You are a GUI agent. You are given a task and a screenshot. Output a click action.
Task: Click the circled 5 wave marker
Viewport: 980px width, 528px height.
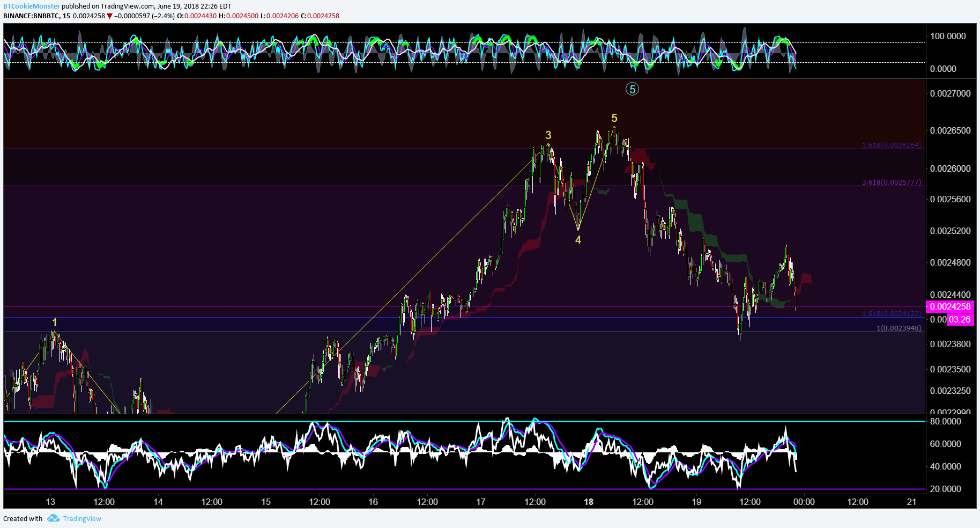632,89
